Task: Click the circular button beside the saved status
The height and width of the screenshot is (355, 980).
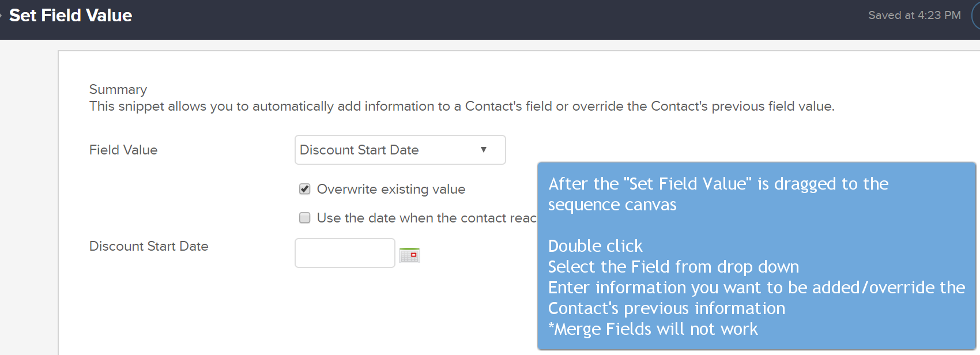Action: tap(976, 16)
